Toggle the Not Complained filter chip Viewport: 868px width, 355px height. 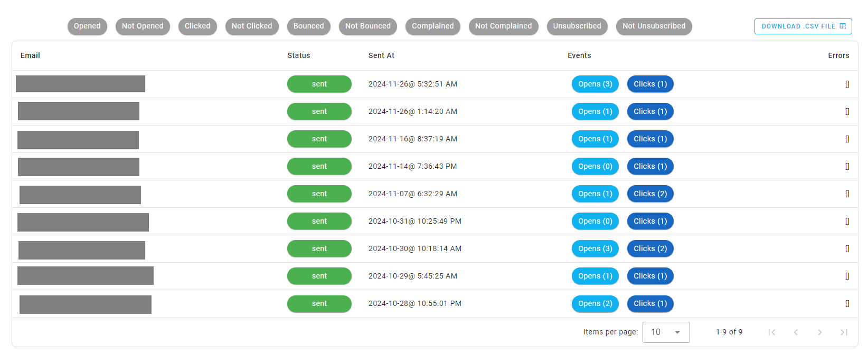[504, 26]
